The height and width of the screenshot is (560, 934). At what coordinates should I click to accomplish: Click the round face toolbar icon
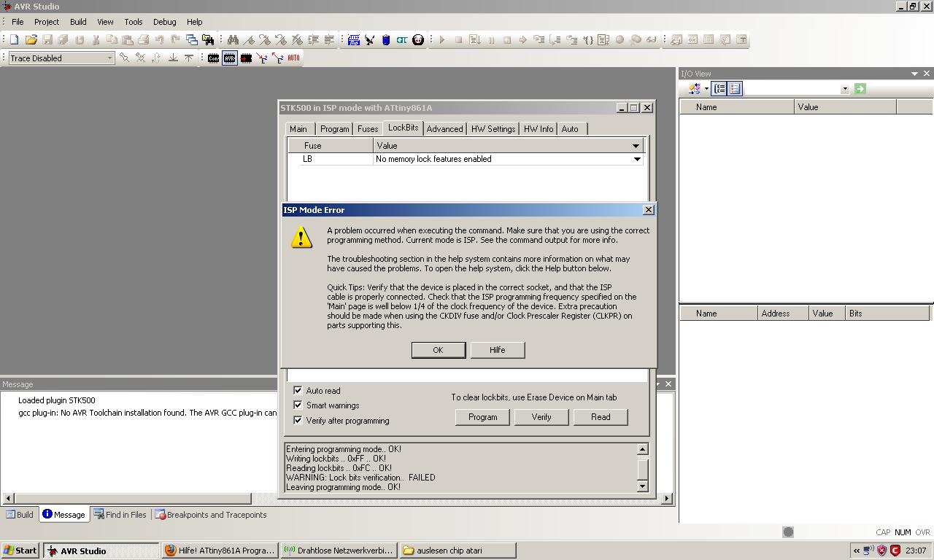click(x=418, y=40)
